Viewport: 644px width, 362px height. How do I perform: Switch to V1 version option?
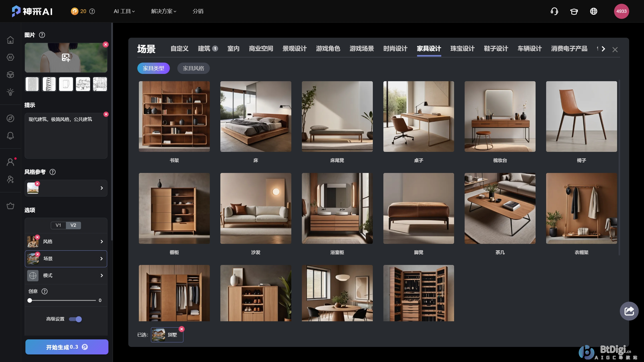tap(58, 225)
